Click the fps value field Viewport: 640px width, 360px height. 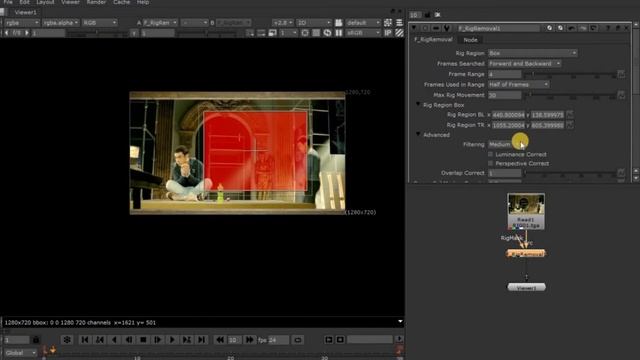coord(278,340)
